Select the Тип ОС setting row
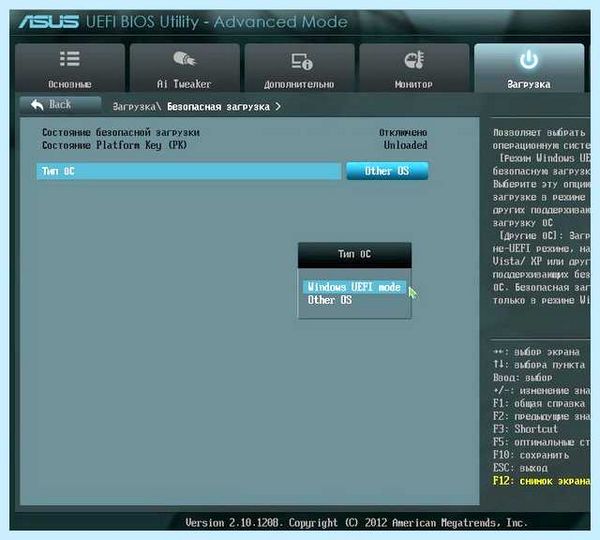This screenshot has height=540, width=600. pos(189,171)
